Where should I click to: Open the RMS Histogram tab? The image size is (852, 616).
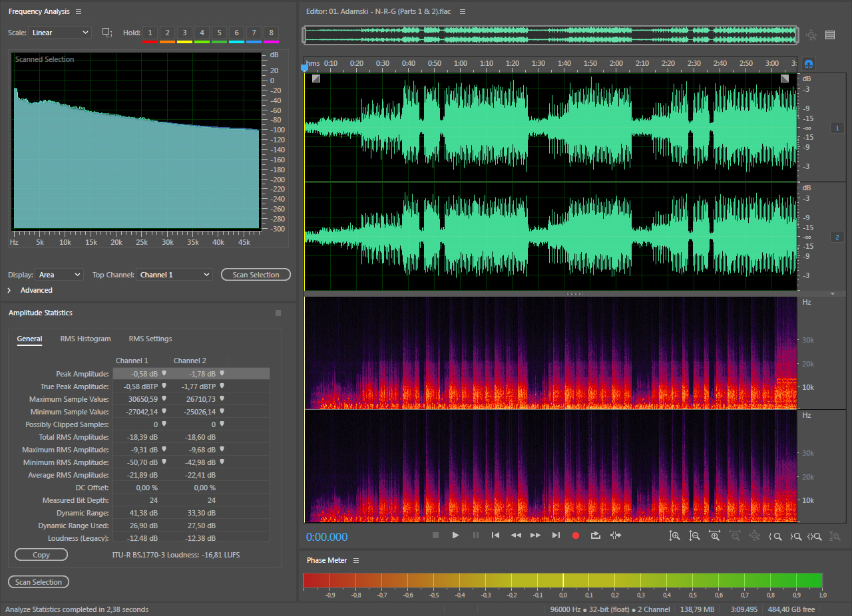point(85,339)
